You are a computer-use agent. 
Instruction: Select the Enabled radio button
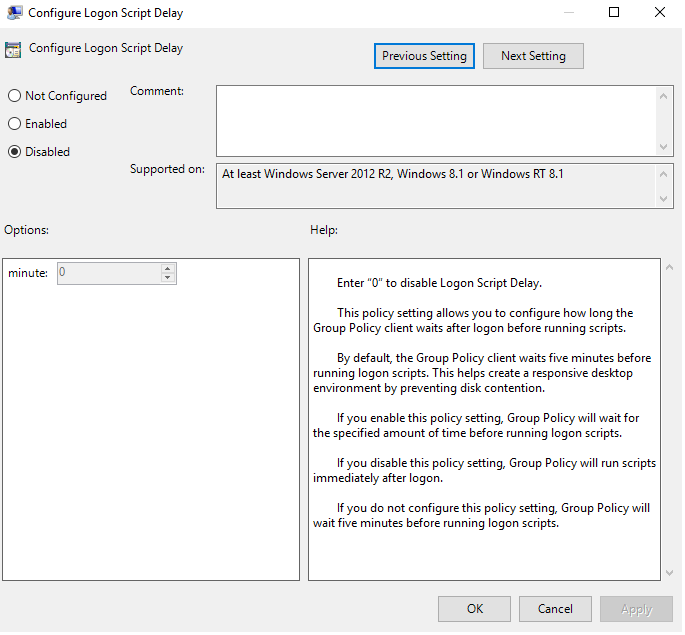[14, 124]
